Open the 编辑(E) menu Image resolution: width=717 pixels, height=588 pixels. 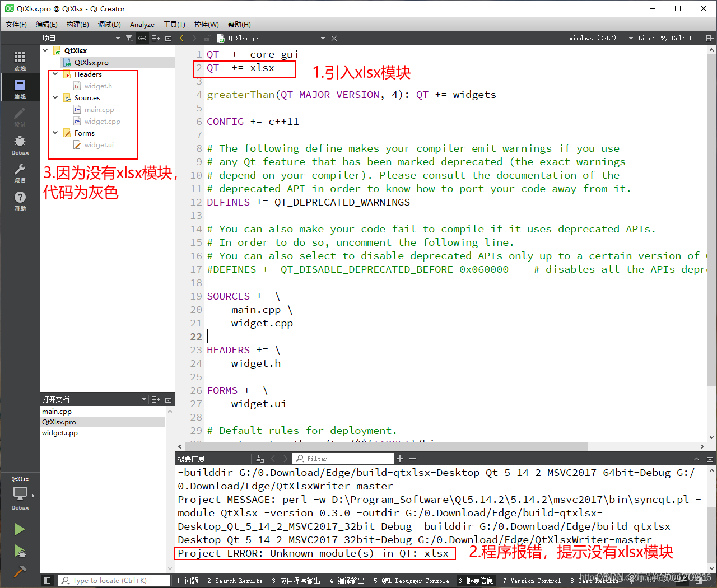tap(46, 24)
